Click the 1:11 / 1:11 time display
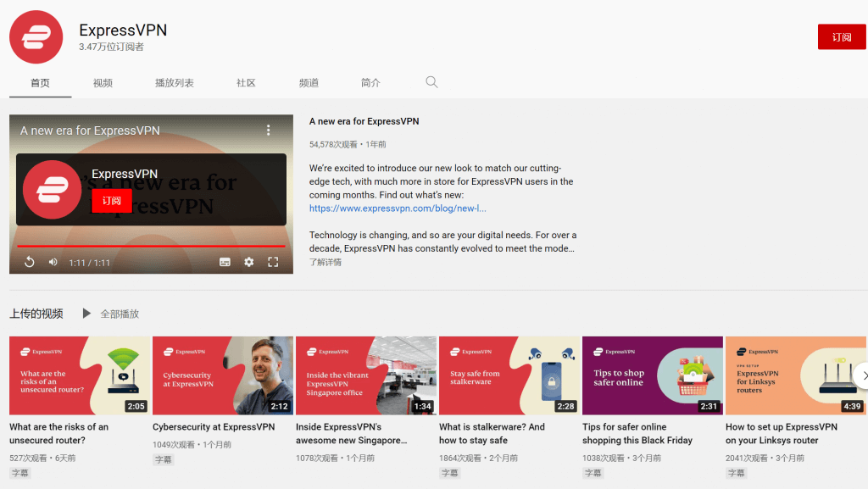This screenshot has width=868, height=489. pos(89,263)
